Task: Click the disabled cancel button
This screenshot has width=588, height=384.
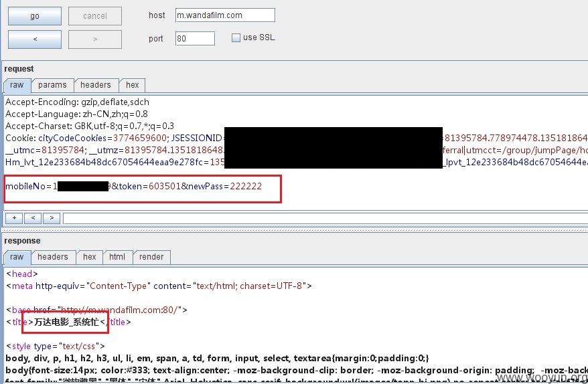Action: coord(95,16)
